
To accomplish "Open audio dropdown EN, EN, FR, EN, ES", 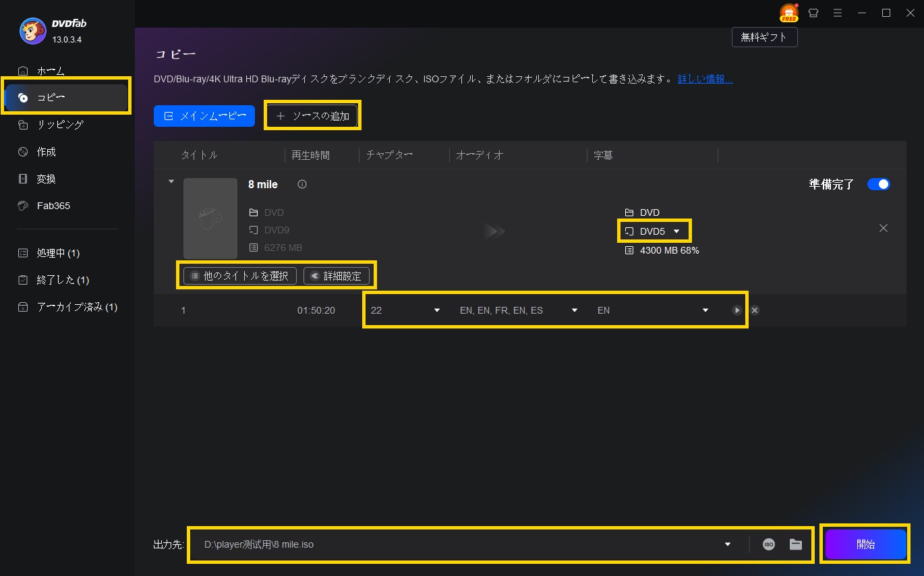I will click(519, 310).
